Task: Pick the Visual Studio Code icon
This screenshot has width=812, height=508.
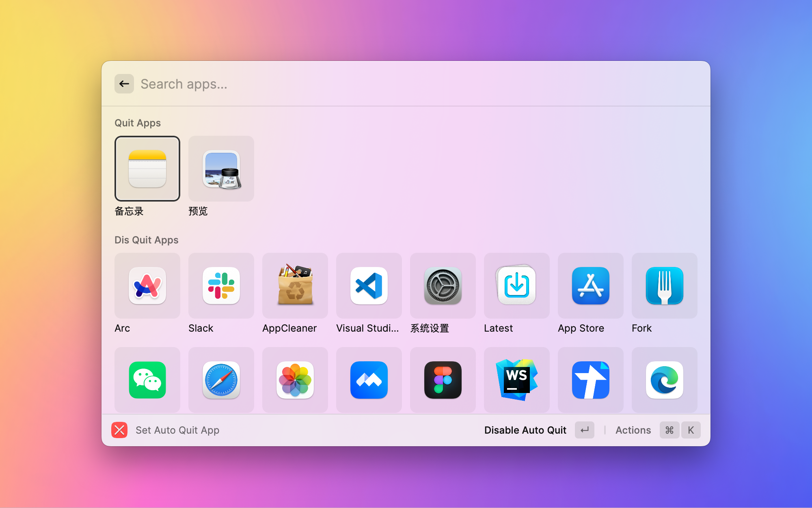Action: pos(369,286)
